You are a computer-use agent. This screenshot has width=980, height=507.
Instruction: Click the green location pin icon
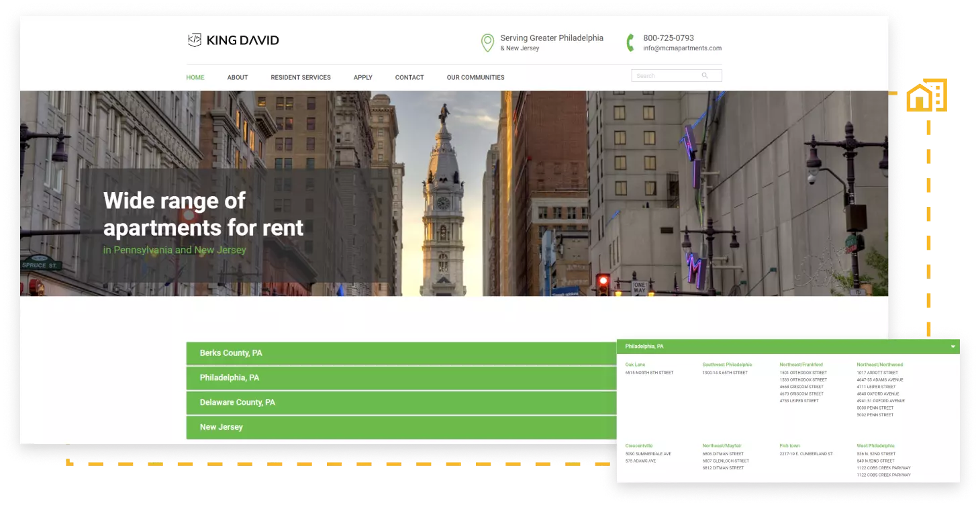[x=487, y=43]
